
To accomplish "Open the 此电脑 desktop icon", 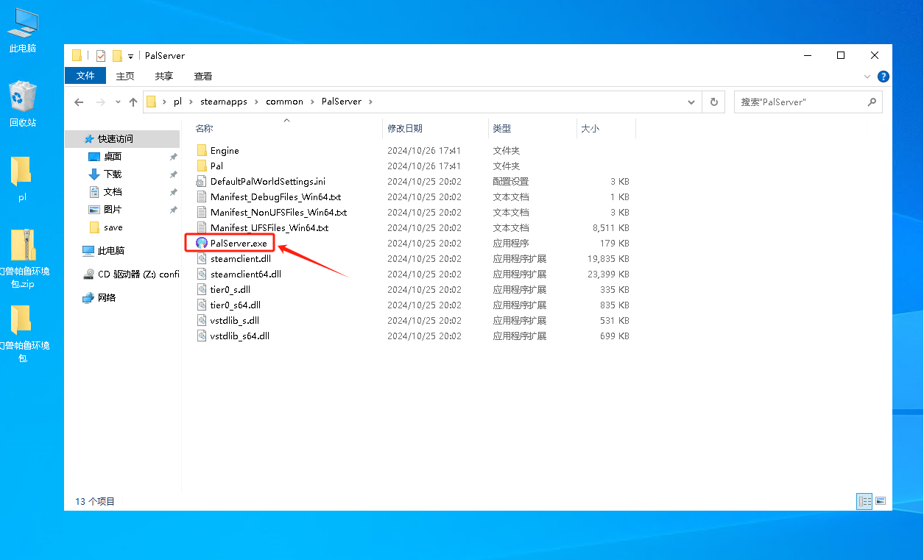I will (22, 31).
